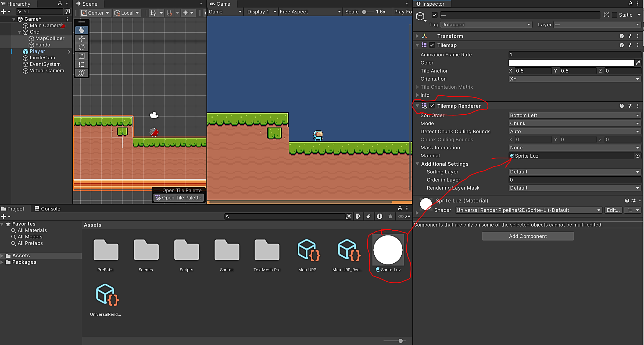Click the color eyedropper icon

click(638, 63)
